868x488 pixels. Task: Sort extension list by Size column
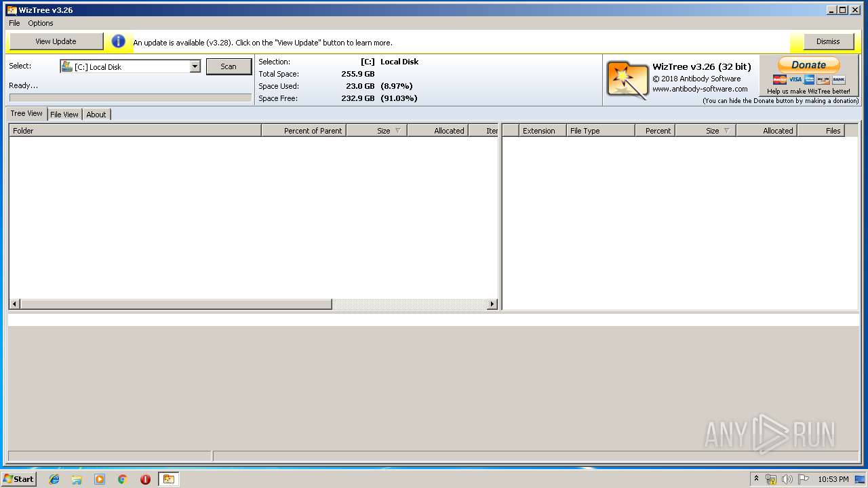point(705,131)
